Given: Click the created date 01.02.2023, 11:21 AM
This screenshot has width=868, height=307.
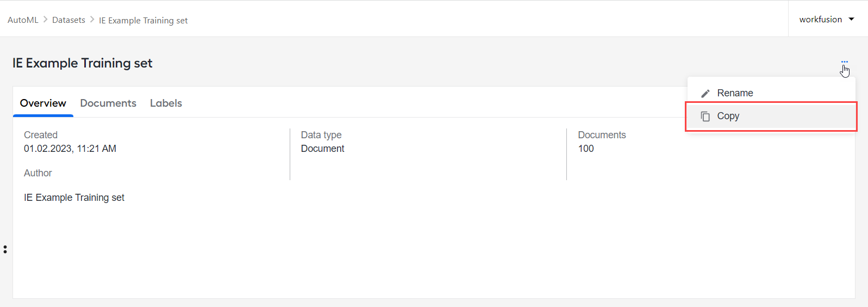Looking at the screenshot, I should (70, 149).
